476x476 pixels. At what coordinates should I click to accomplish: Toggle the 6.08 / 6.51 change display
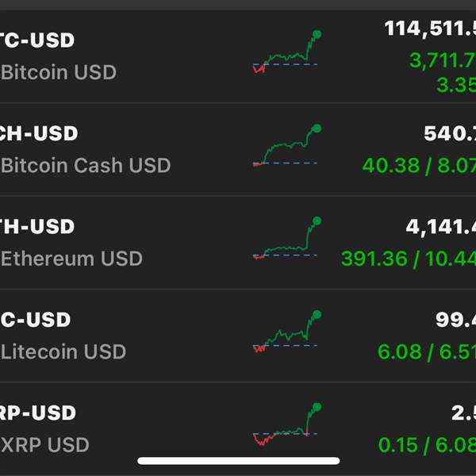tap(426, 351)
